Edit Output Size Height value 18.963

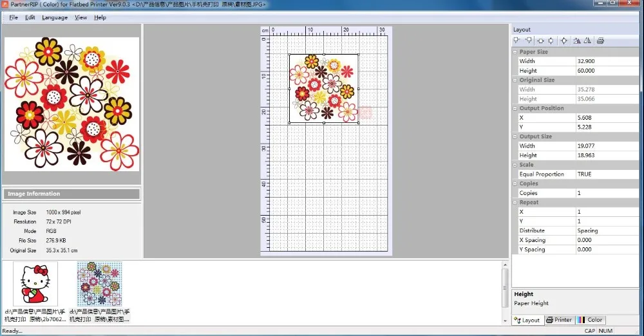pos(607,155)
